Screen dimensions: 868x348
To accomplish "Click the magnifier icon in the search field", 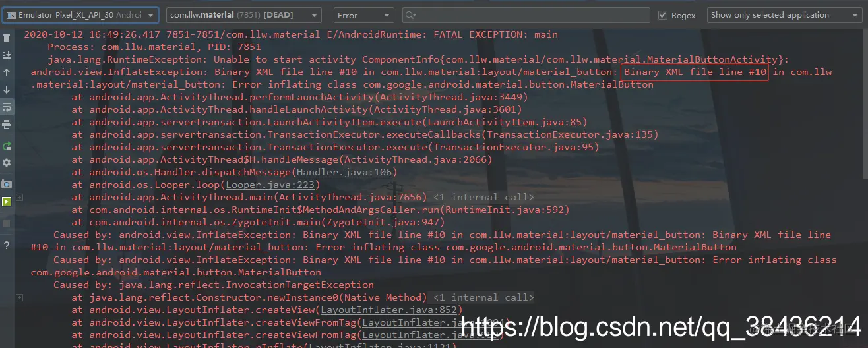I will [411, 15].
